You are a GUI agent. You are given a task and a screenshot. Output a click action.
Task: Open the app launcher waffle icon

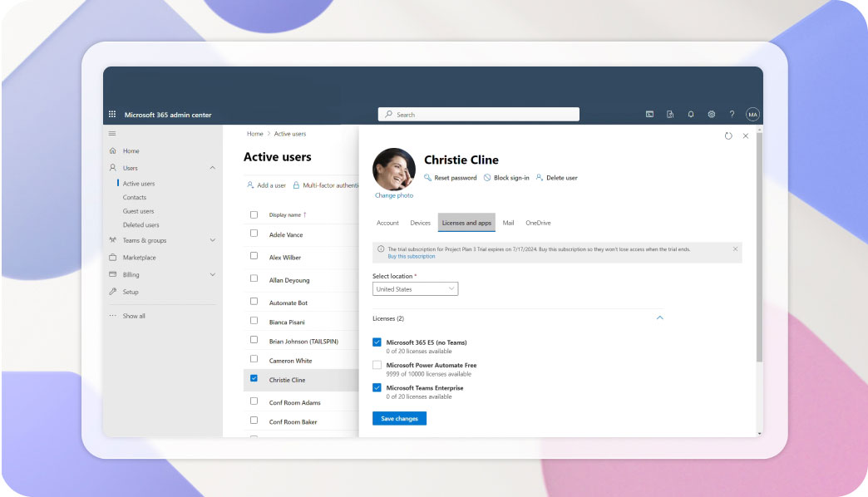[x=112, y=115]
